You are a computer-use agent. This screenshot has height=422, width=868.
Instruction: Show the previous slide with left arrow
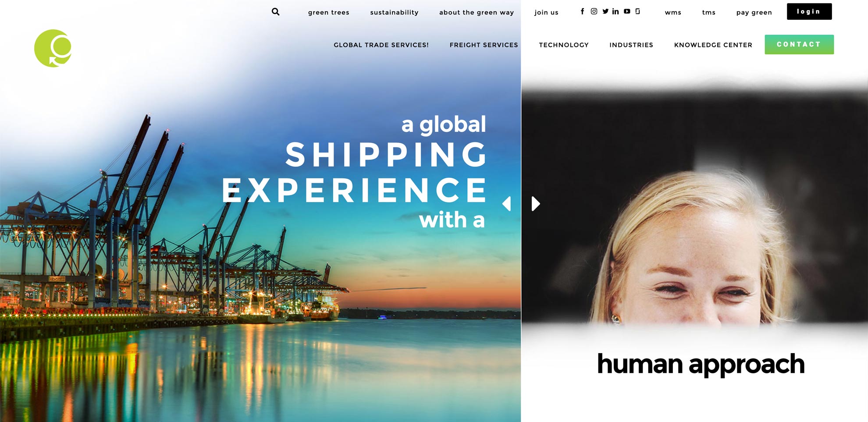click(x=507, y=204)
